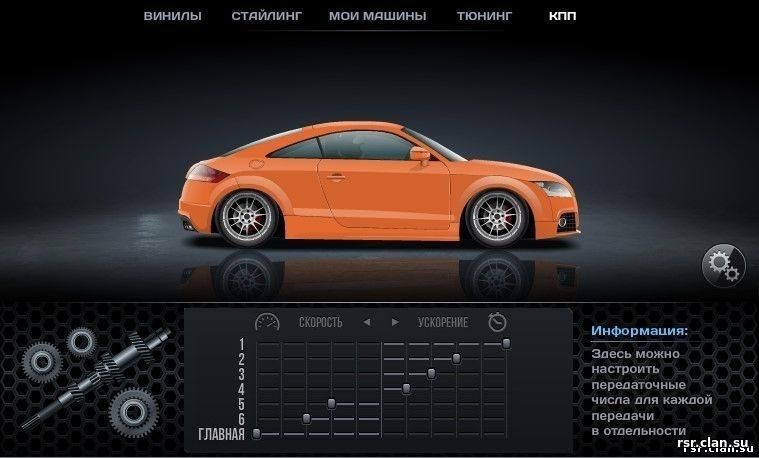Click the gear 4 slider handle
This screenshot has height=458, width=759.
[406, 388]
